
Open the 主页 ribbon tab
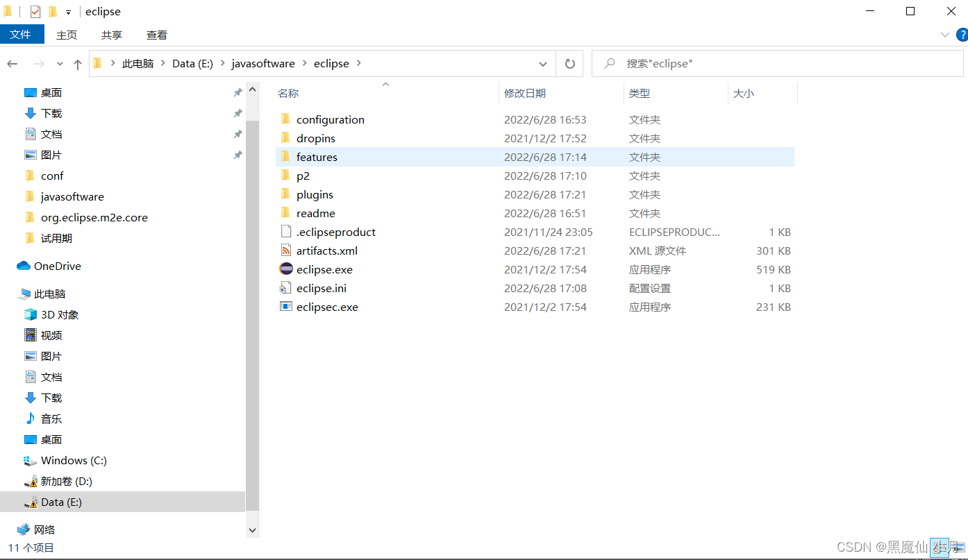[x=67, y=35]
